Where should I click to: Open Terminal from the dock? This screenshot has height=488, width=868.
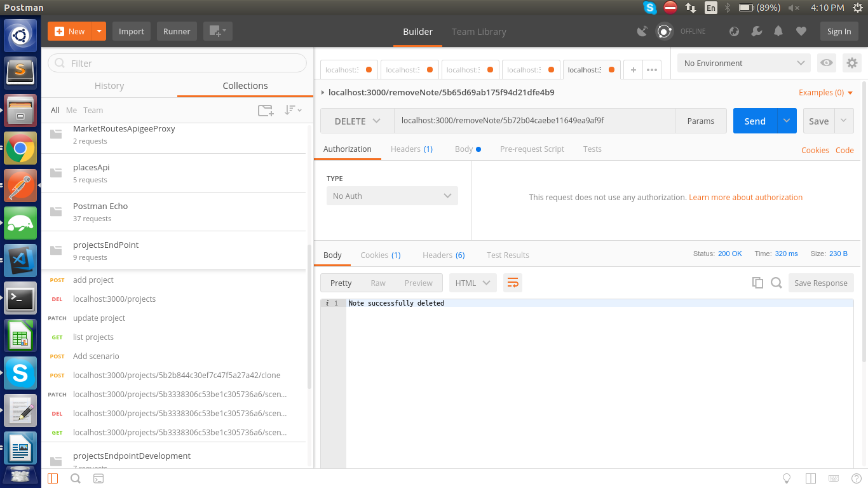(x=20, y=298)
